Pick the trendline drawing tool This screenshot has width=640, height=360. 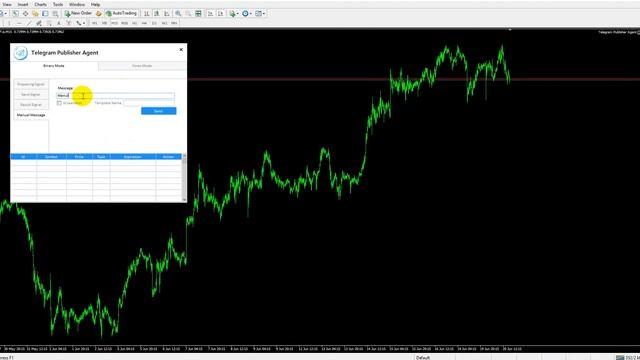tap(29, 23)
